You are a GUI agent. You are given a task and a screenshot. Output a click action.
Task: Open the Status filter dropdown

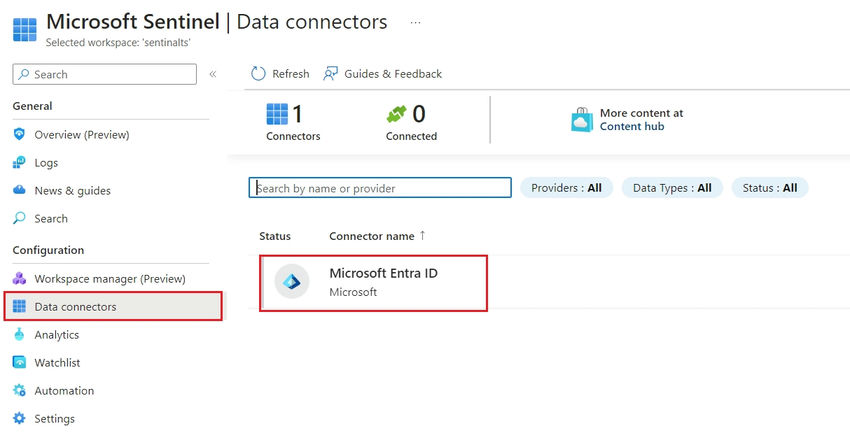click(x=769, y=188)
